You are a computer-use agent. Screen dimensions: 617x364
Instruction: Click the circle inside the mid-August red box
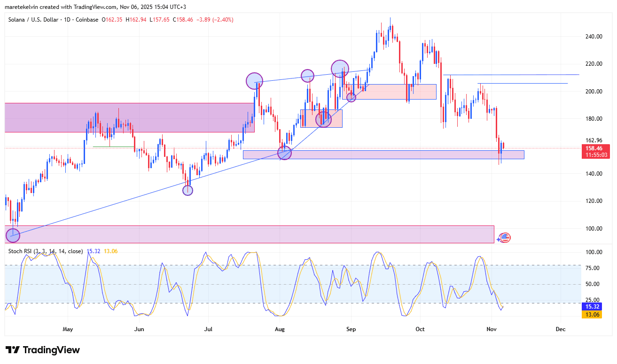(323, 119)
